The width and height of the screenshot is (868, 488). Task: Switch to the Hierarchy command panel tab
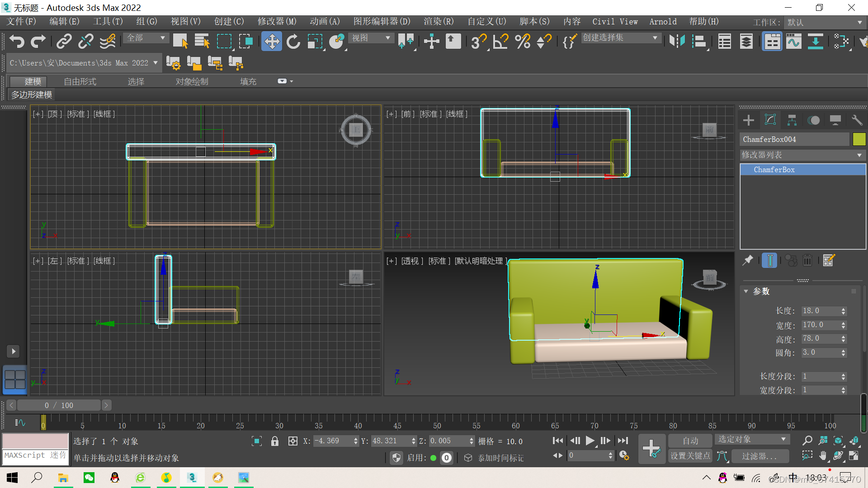(792, 120)
